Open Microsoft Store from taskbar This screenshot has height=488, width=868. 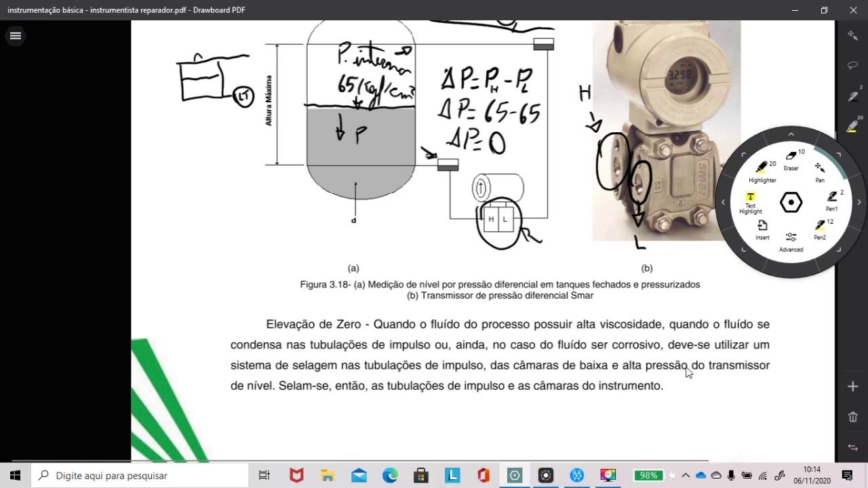[x=421, y=475]
